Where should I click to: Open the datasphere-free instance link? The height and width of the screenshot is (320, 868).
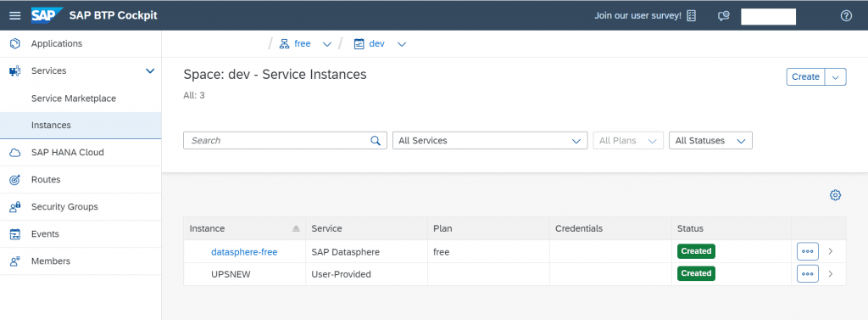(244, 252)
